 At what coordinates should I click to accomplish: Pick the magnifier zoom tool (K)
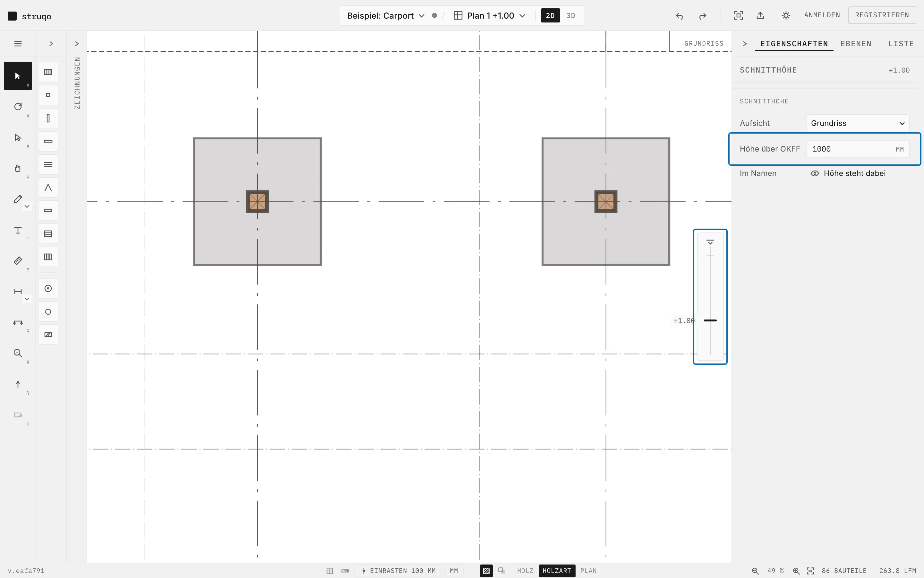click(18, 354)
